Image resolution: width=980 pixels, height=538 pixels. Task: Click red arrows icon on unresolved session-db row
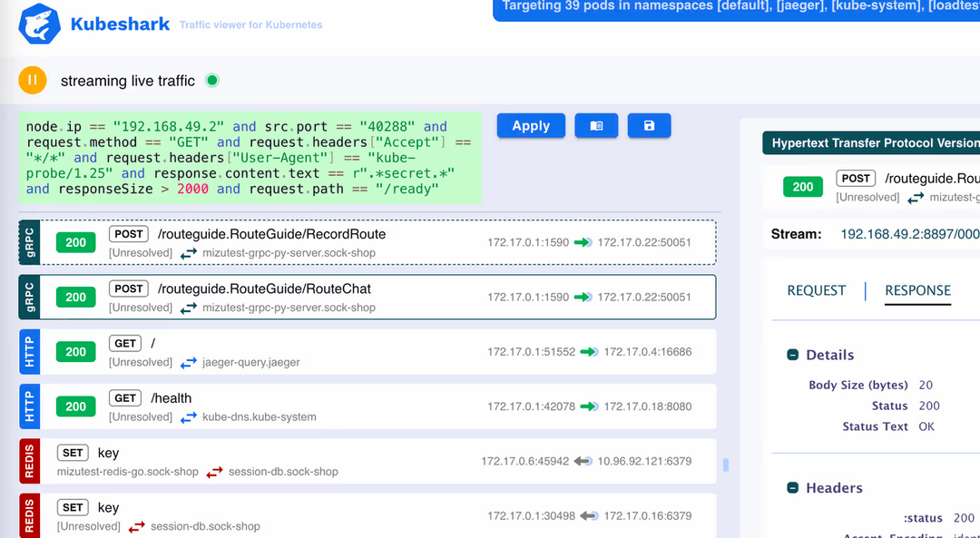point(136,527)
